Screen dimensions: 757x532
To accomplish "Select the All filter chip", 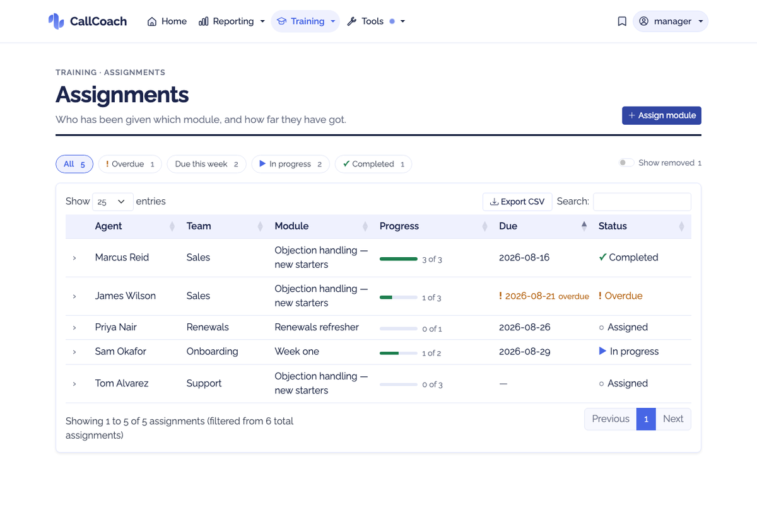I will tap(74, 164).
